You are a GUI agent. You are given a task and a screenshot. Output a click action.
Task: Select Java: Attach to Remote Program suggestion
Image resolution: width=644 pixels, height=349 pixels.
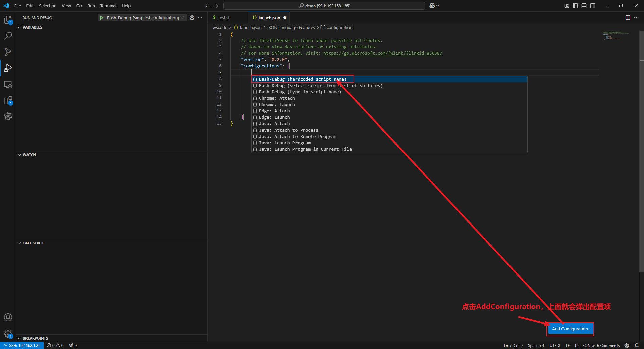389,136
